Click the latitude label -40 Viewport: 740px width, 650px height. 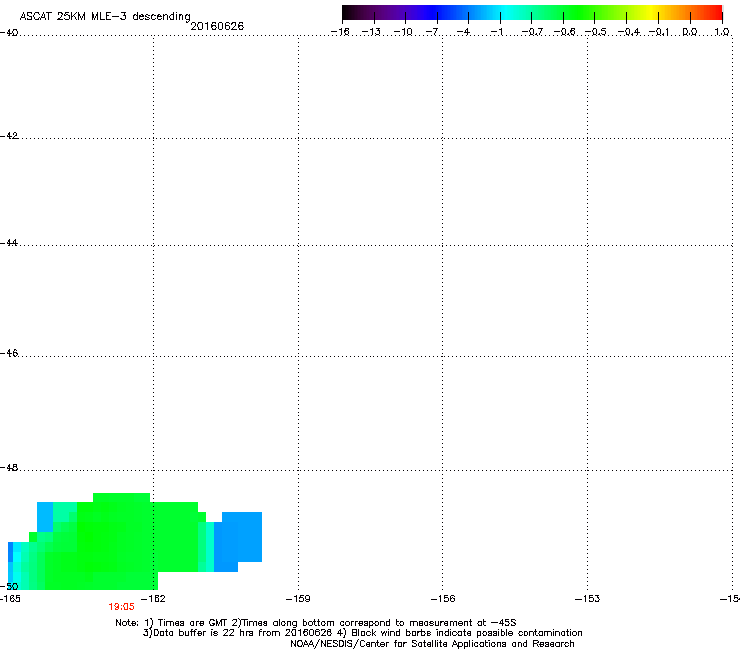(9, 33)
